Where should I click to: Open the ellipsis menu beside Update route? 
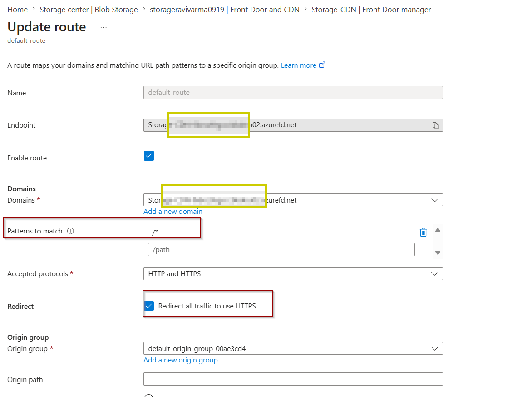[x=103, y=27]
